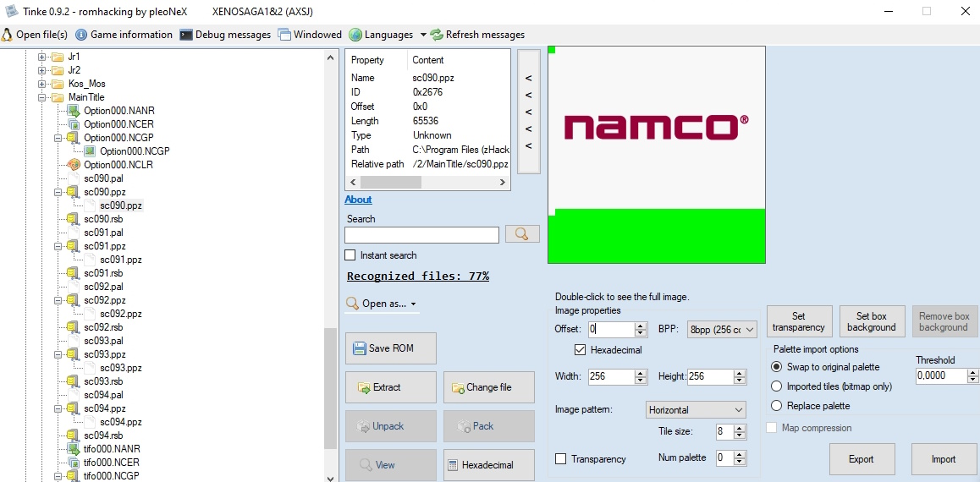Increase Width using the stepper up arrow
Screen dimensions: 980x482
pyautogui.click(x=641, y=373)
